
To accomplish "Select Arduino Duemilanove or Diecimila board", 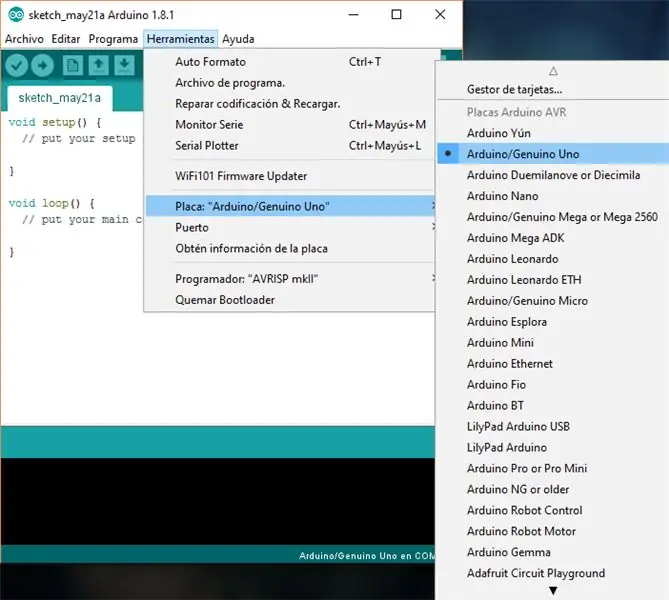I will [x=553, y=175].
